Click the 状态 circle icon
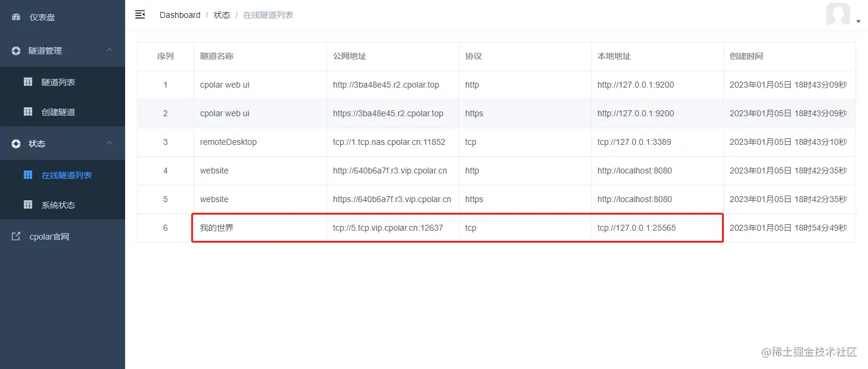 (16, 144)
